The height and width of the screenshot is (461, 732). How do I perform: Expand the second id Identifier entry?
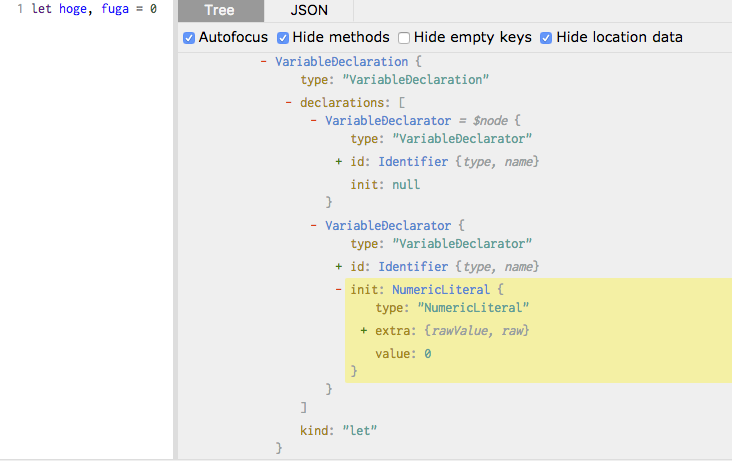pyautogui.click(x=339, y=267)
